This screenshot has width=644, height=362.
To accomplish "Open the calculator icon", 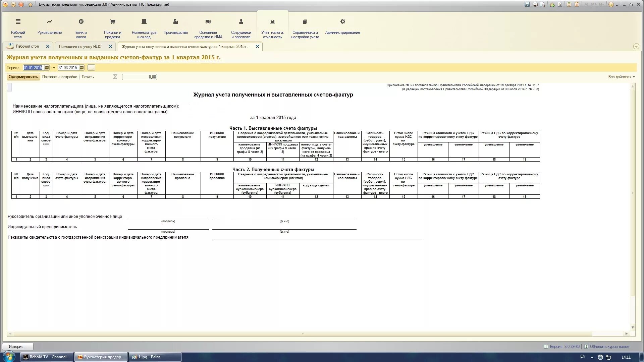I will coord(569,4).
